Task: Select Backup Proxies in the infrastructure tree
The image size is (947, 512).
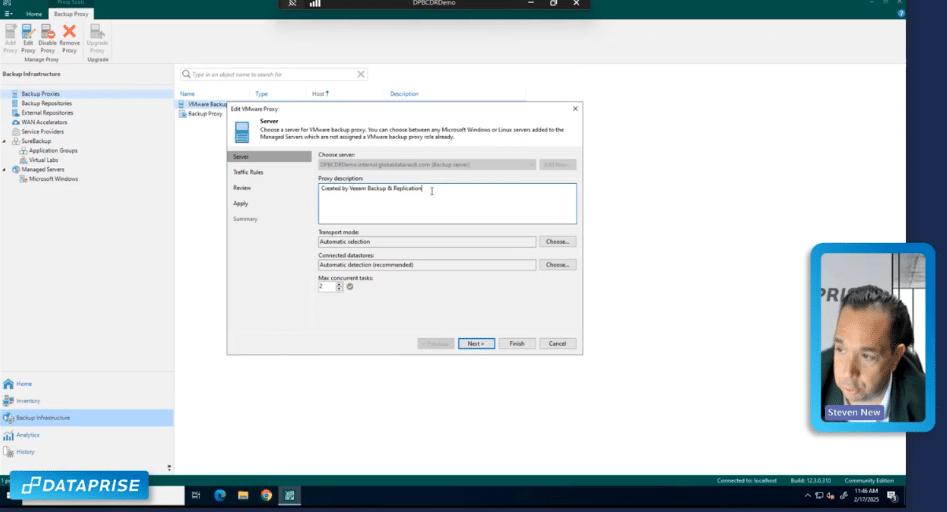Action: 40,94
